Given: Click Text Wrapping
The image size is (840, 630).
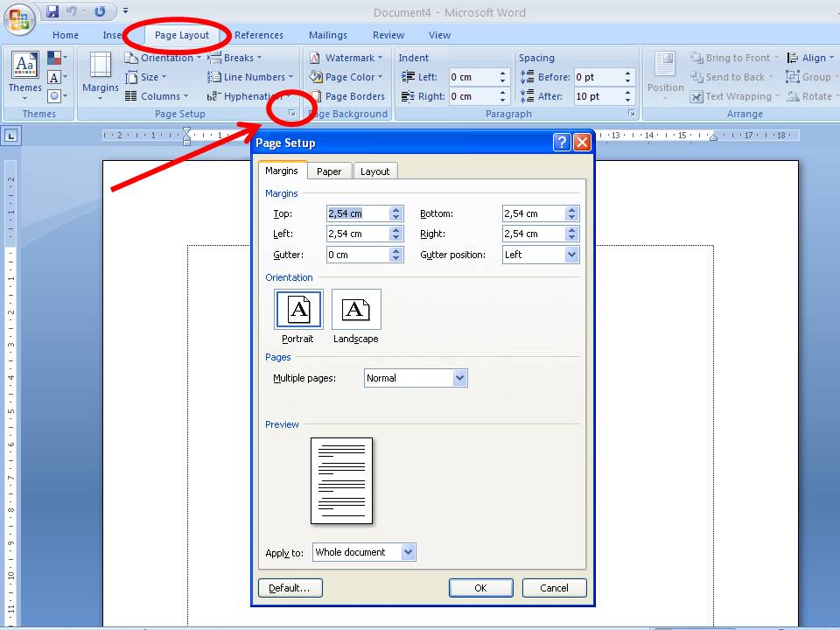Looking at the screenshot, I should [734, 96].
